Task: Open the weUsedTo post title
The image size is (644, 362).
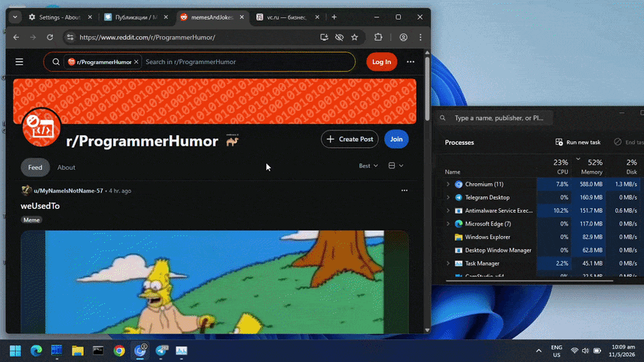Action: (x=40, y=206)
